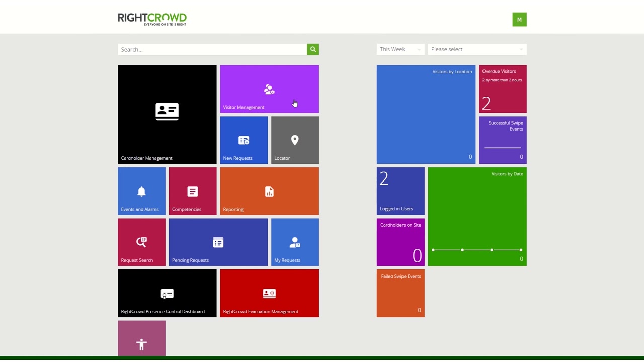This screenshot has height=362, width=644.
Task: Open the Overdue Visitors widget
Action: 503,89
